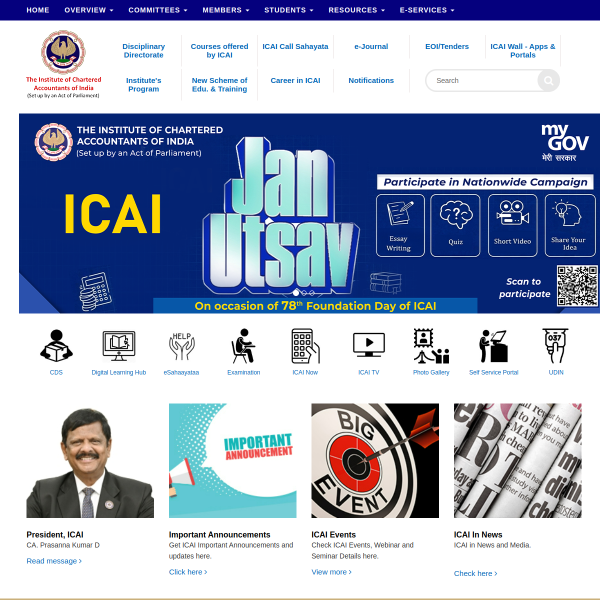Click here under Important Announcements
The width and height of the screenshot is (600, 600).
pyautogui.click(x=188, y=572)
